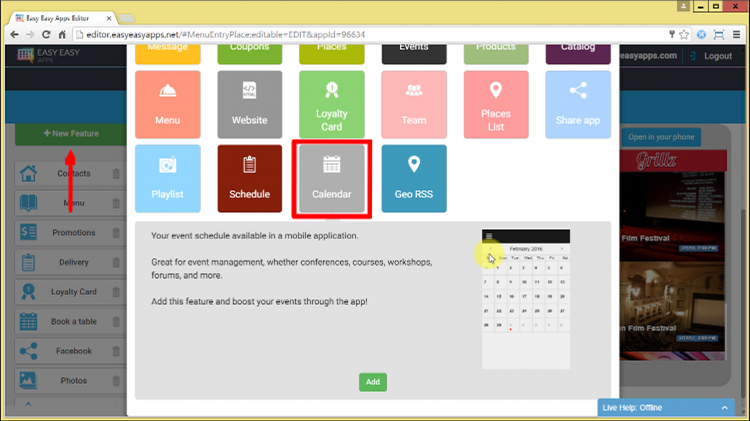
Task: Click the Photos picture icon in sidebar
Action: point(28,381)
